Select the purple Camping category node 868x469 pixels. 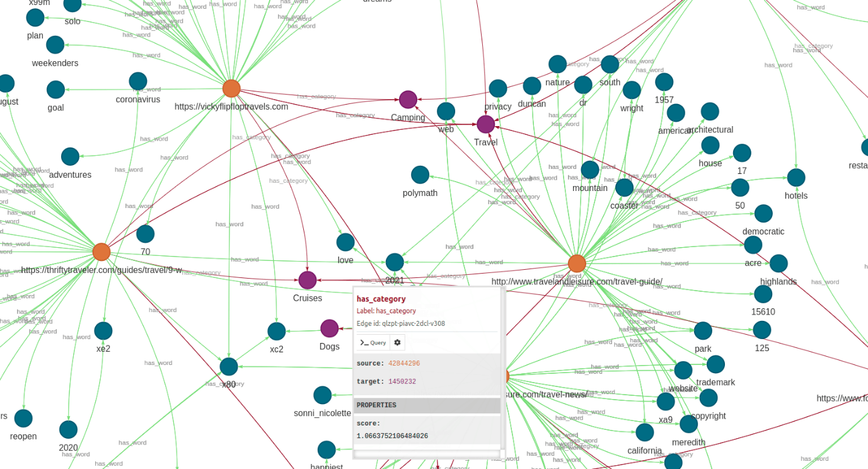(x=408, y=100)
